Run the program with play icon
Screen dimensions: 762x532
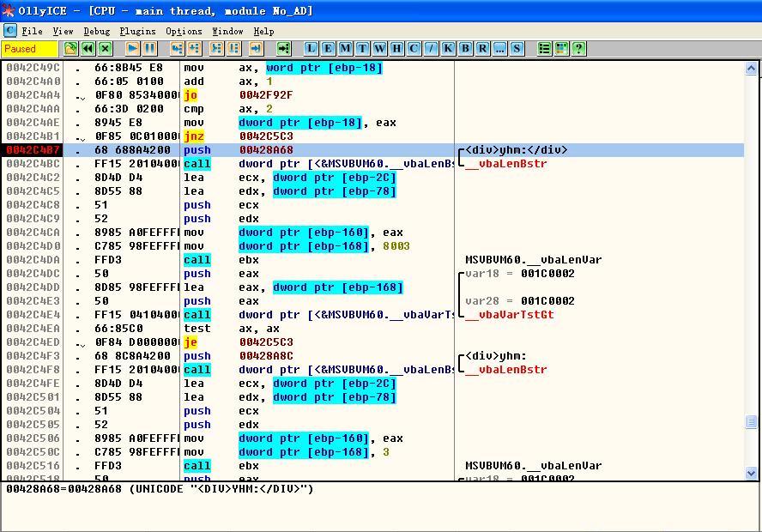click(x=132, y=49)
